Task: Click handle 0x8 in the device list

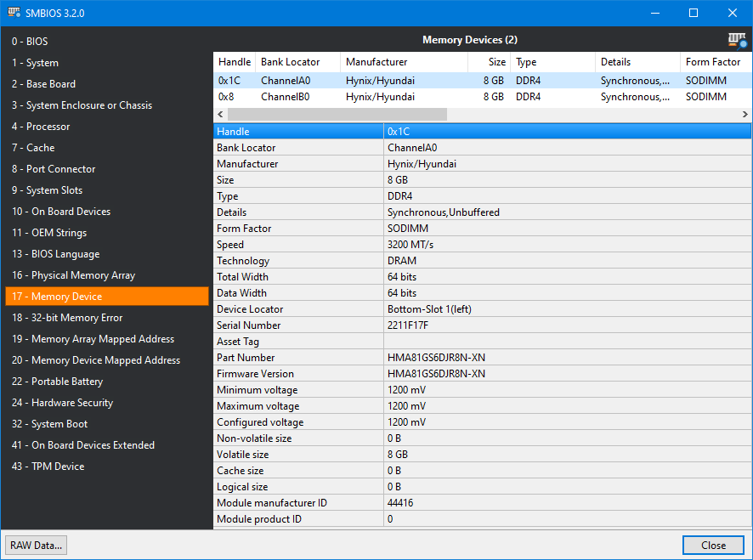Action: coord(226,97)
